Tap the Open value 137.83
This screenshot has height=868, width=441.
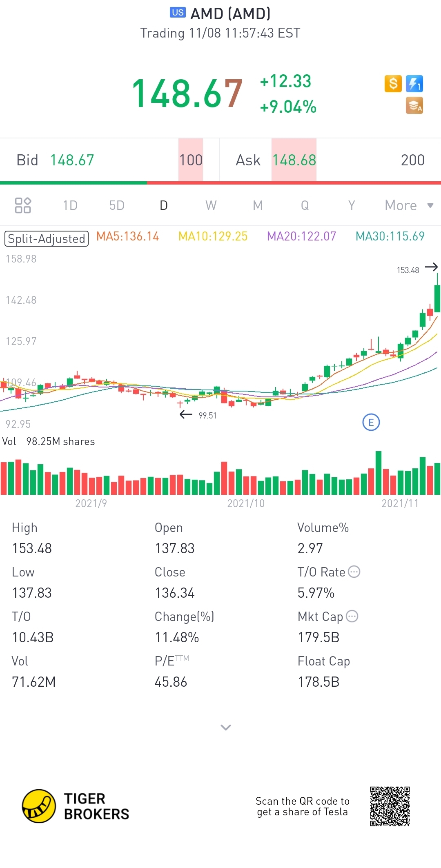point(175,548)
